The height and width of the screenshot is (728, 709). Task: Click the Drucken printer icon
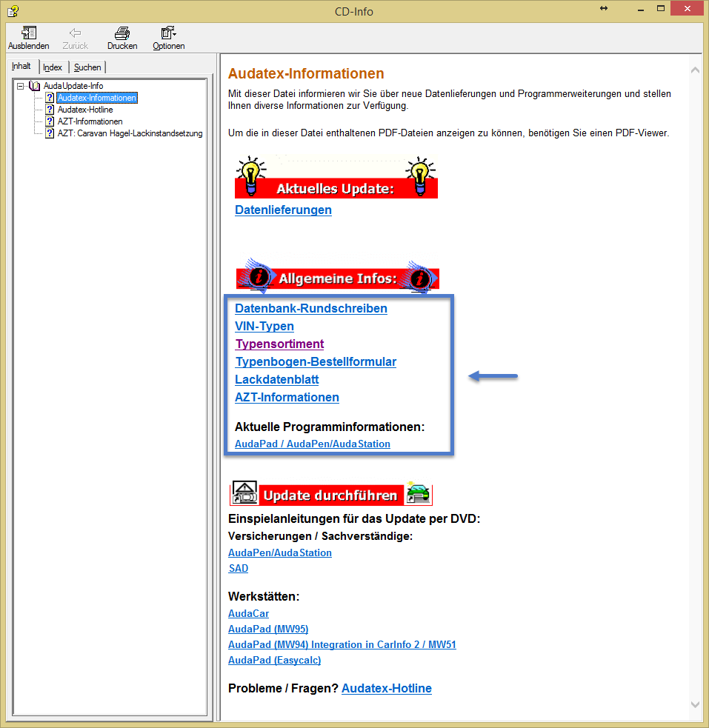122,33
